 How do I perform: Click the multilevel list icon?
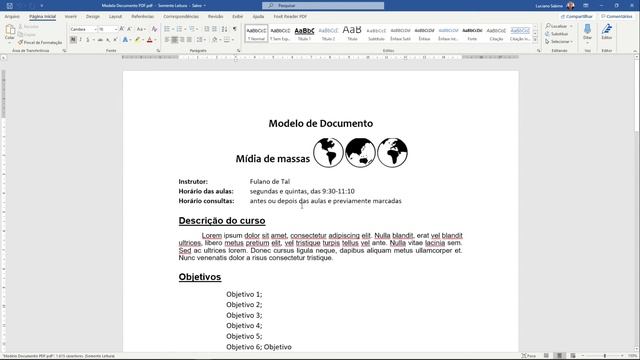(x=192, y=29)
